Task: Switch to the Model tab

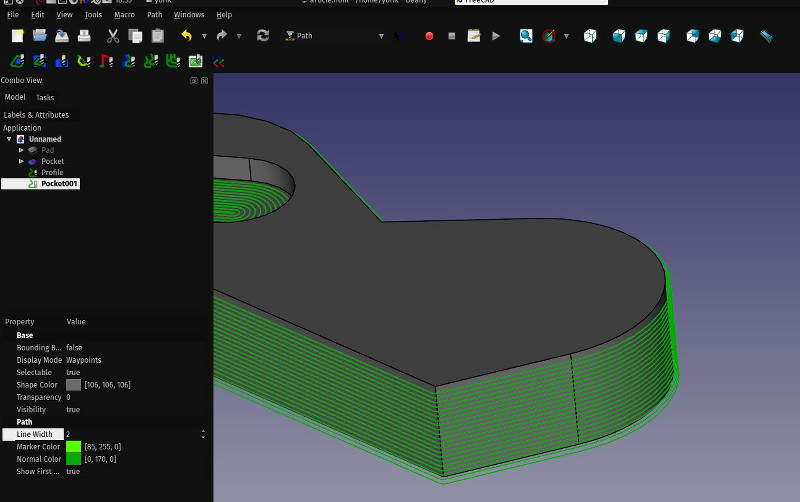Action: [x=15, y=97]
